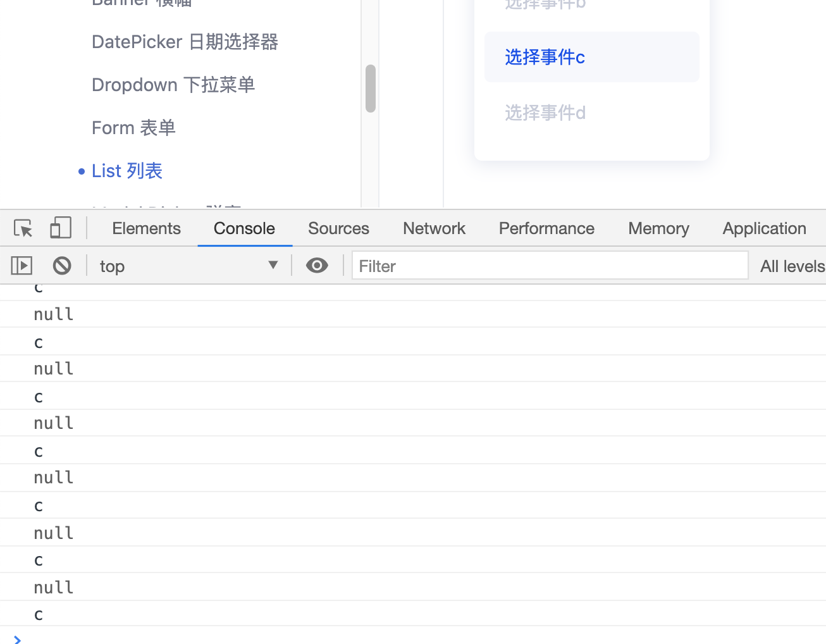826x644 pixels.
Task: Click inside the console Filter field
Action: tap(549, 265)
